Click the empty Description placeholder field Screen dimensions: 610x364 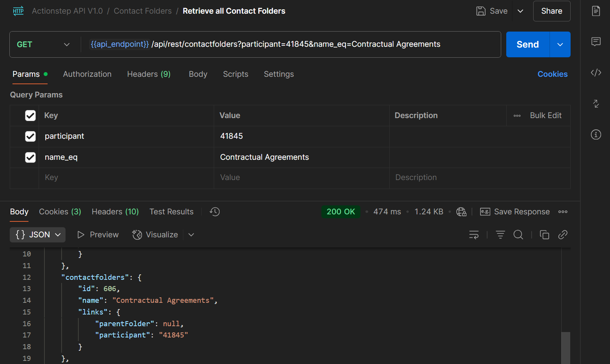click(480, 178)
